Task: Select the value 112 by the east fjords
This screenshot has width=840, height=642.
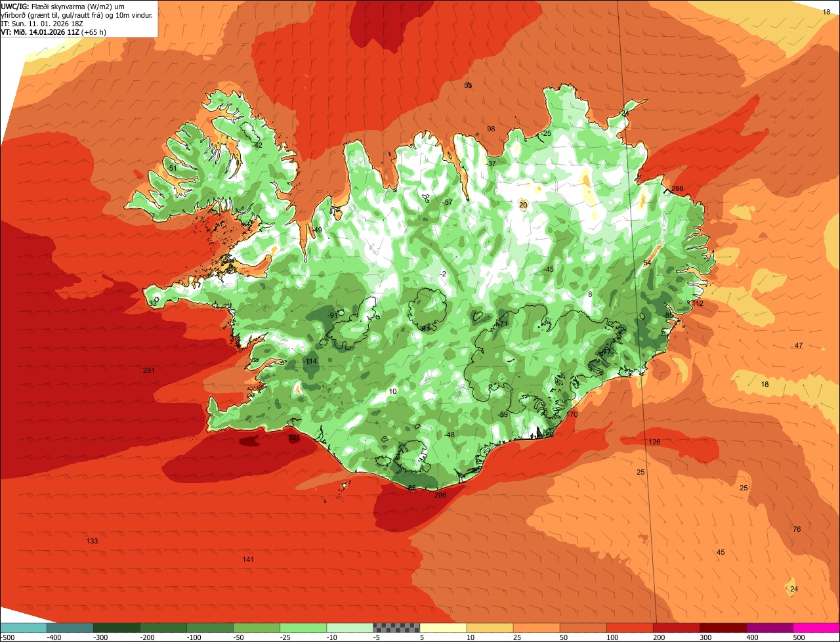Action: pyautogui.click(x=697, y=303)
